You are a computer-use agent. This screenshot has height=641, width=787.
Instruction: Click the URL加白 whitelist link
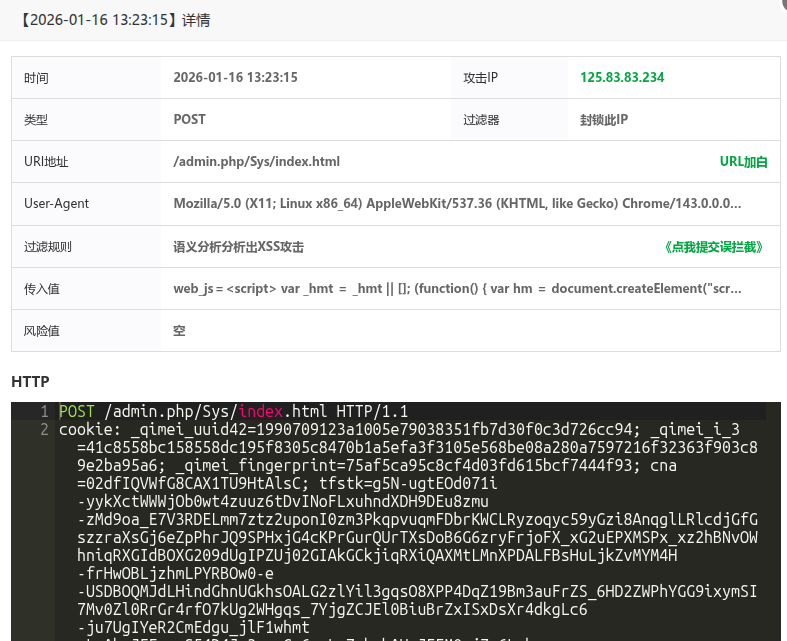(743, 162)
